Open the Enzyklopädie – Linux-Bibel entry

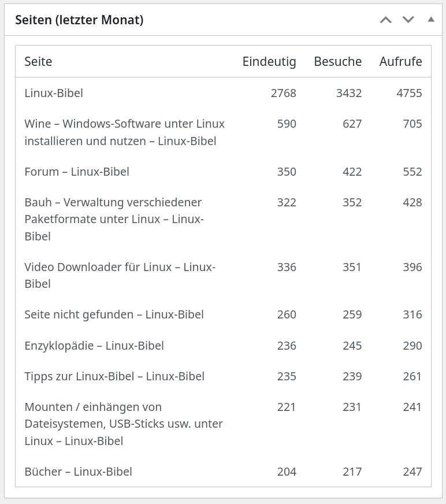pos(94,346)
